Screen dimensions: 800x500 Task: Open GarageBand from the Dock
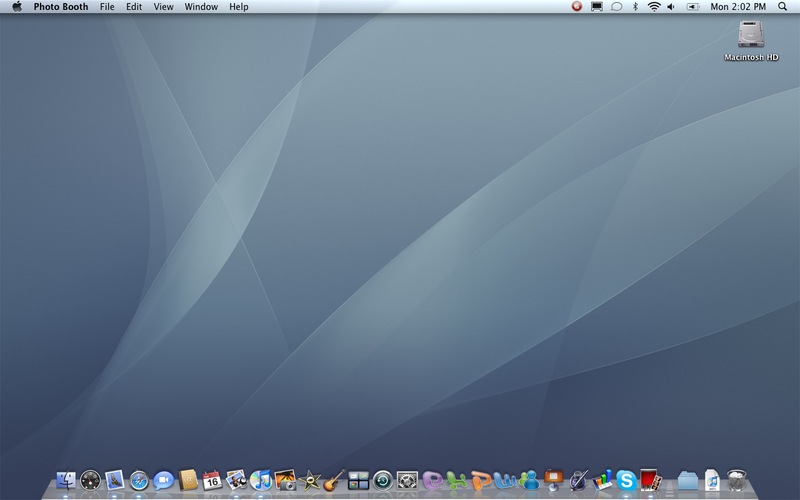point(334,480)
